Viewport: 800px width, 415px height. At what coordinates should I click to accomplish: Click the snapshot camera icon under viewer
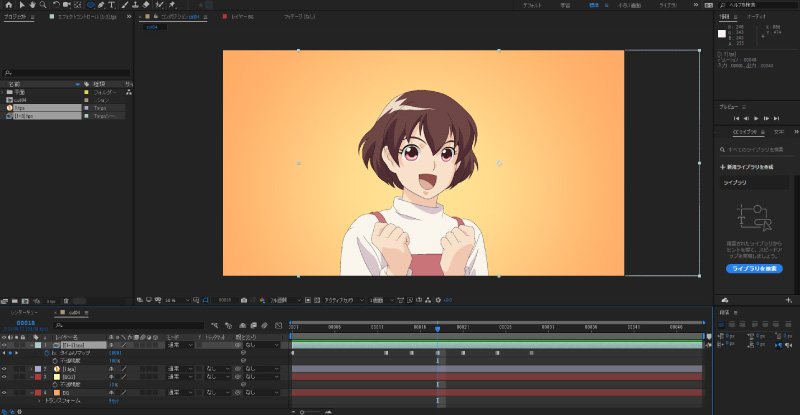pyautogui.click(x=244, y=300)
